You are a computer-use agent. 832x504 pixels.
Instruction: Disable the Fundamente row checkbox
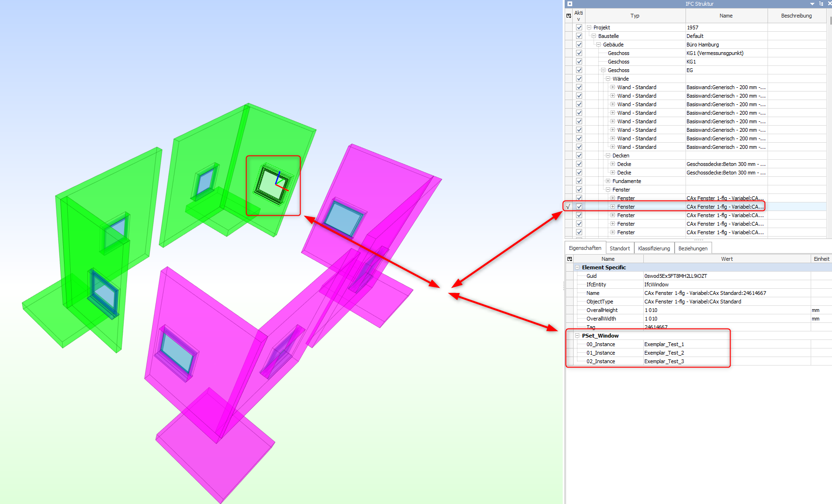579,181
